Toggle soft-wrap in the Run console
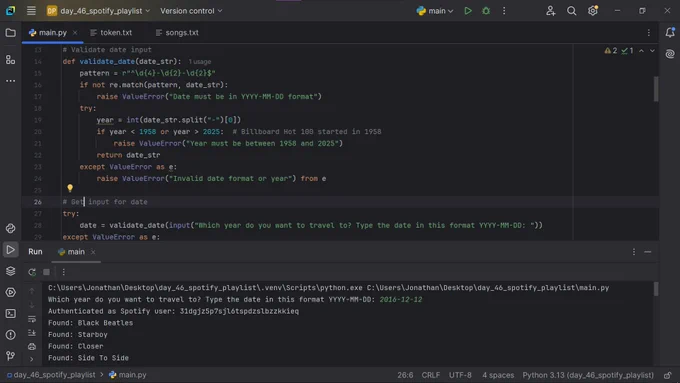 click(x=32, y=319)
